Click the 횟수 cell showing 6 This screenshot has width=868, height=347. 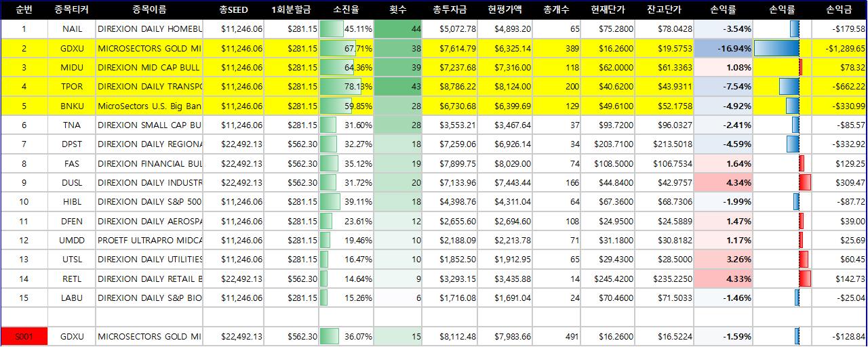(398, 298)
